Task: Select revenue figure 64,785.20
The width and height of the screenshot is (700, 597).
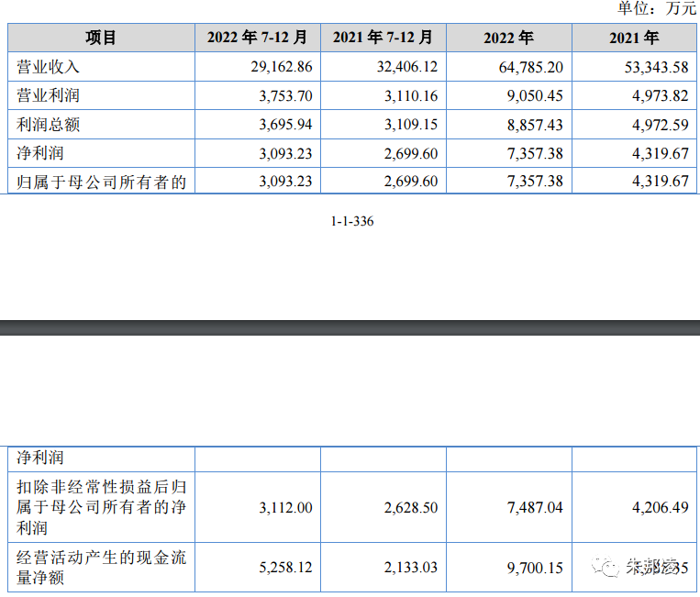Action: point(531,67)
